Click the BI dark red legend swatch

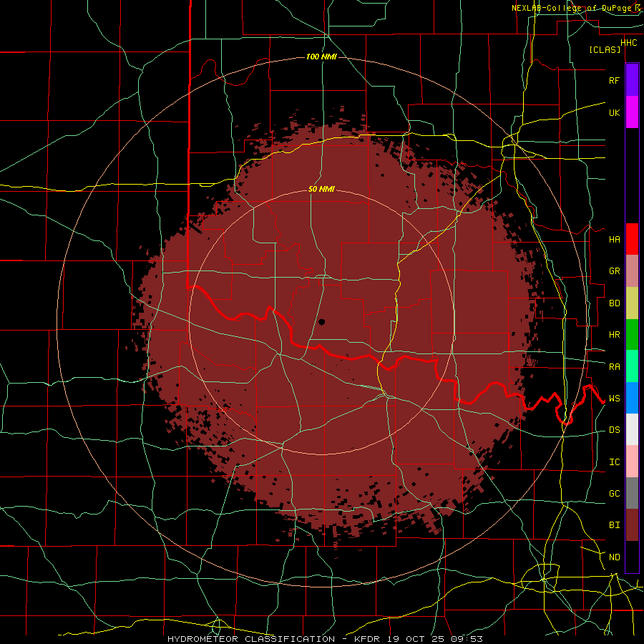632,525
